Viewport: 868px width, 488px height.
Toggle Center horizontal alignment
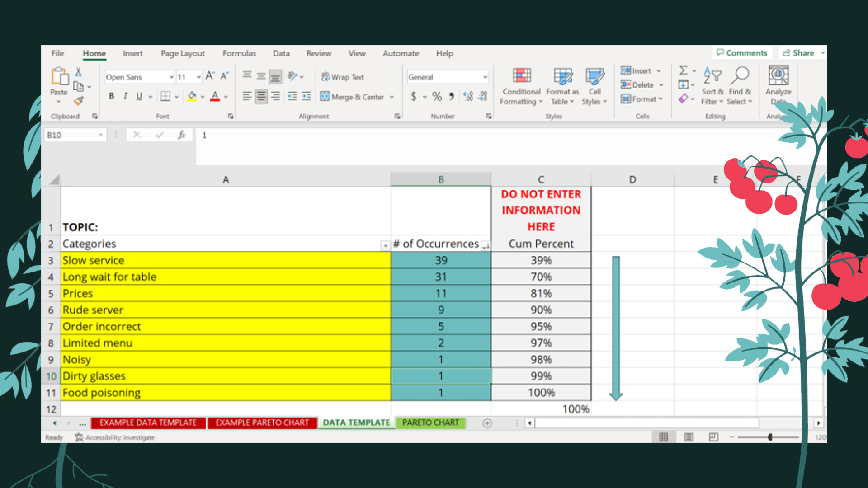pyautogui.click(x=261, y=96)
